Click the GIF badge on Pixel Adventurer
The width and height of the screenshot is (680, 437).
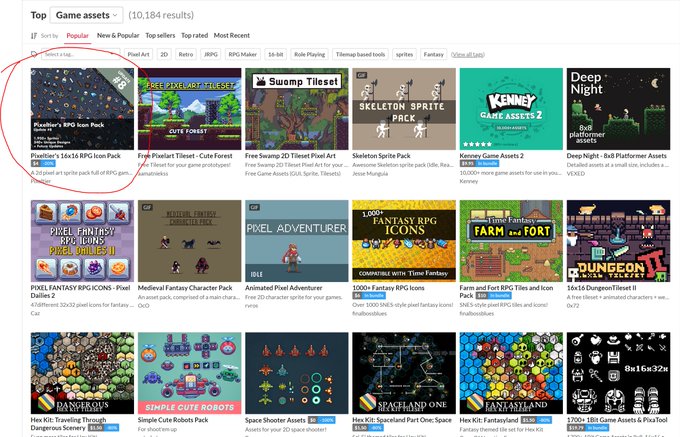[x=254, y=207]
